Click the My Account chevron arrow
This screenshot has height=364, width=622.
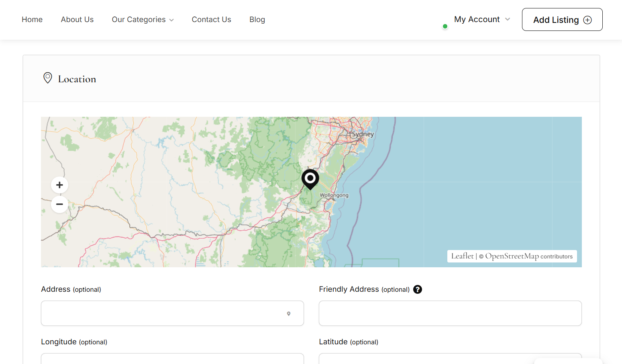(x=508, y=19)
